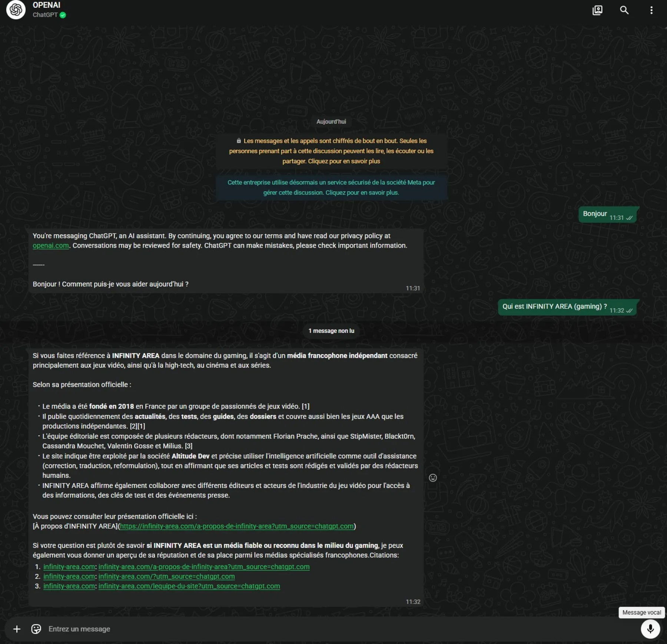Open the À propos d'INFINITY AREA link
The image size is (667, 644).
click(237, 526)
